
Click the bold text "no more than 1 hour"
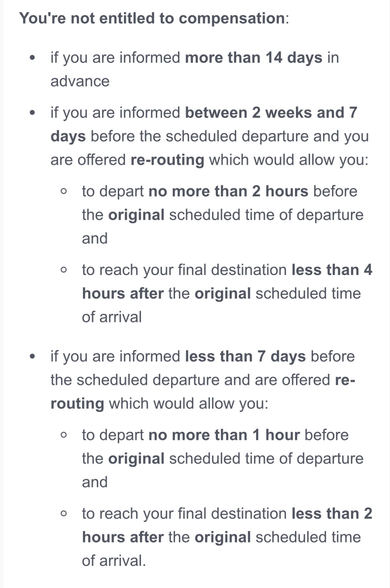pyautogui.click(x=224, y=435)
